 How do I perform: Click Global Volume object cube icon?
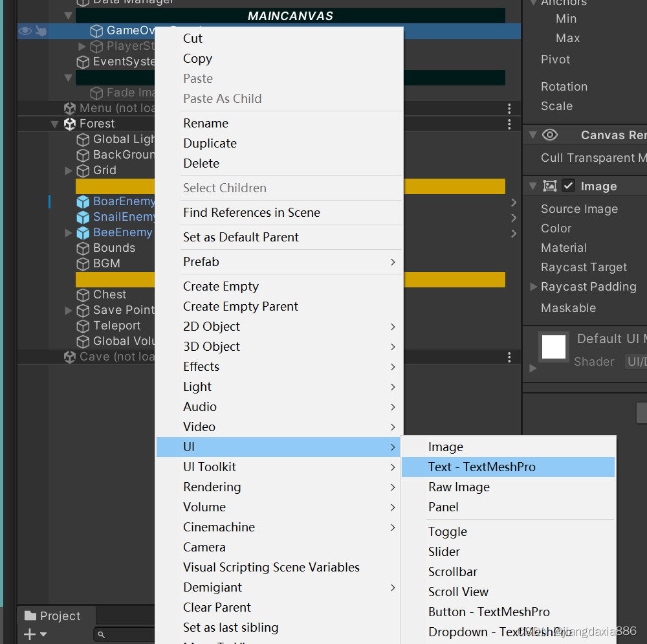(83, 341)
